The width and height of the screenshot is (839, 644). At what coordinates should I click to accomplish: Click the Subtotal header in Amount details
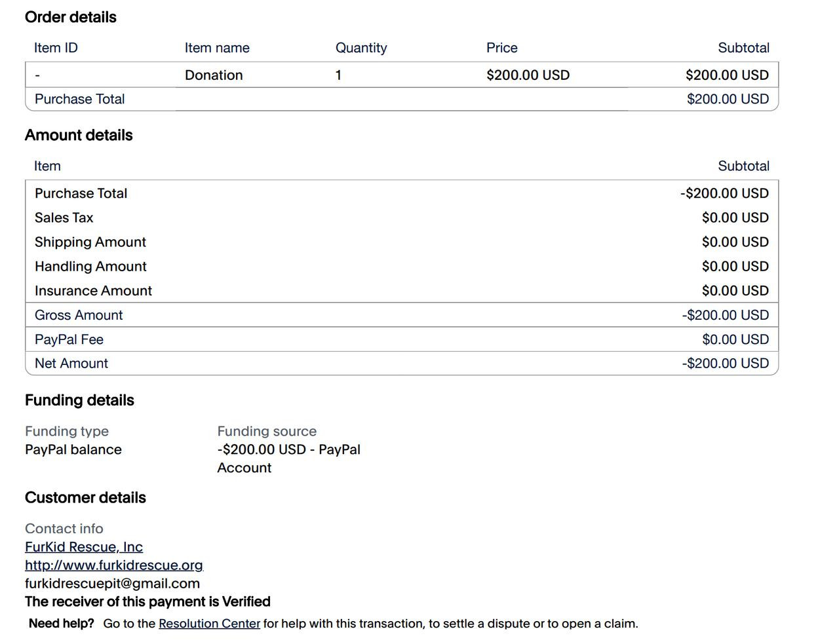[743, 166]
